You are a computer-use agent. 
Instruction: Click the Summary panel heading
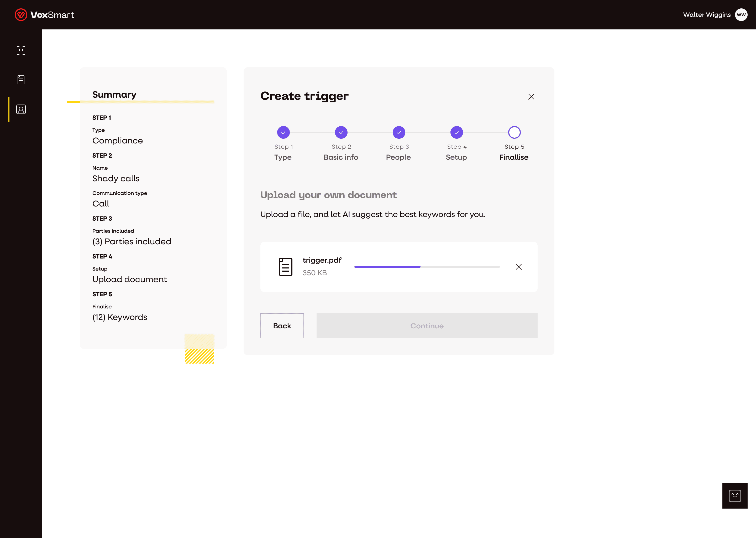click(x=114, y=95)
